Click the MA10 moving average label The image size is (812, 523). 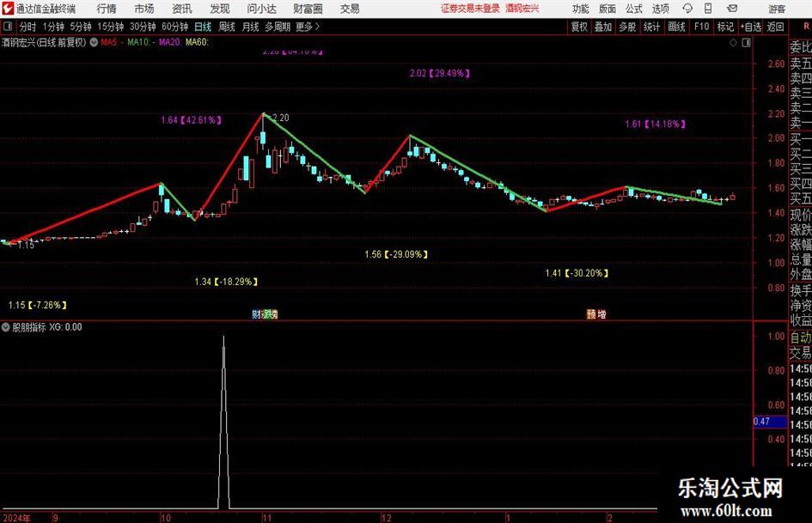click(x=140, y=42)
